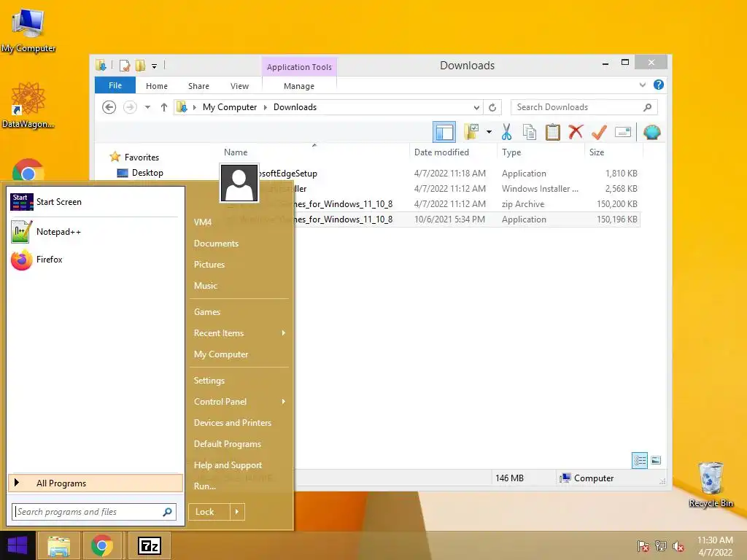The height and width of the screenshot is (560, 747).
Task: Sort by the Size column header
Action: click(x=597, y=152)
